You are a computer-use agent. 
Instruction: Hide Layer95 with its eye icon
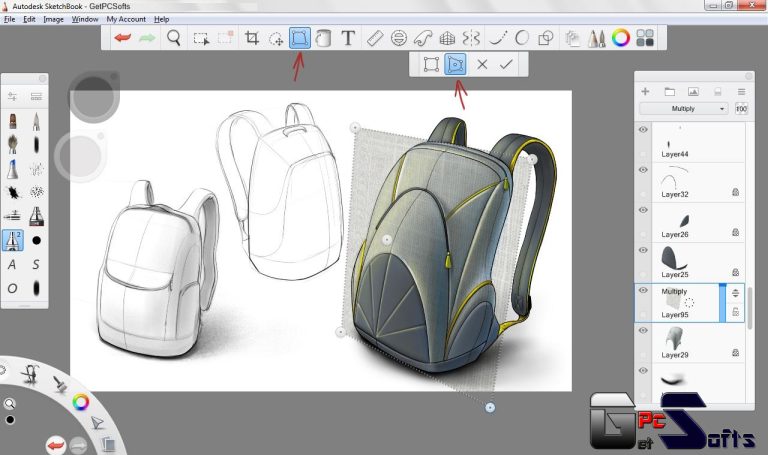[x=643, y=290]
